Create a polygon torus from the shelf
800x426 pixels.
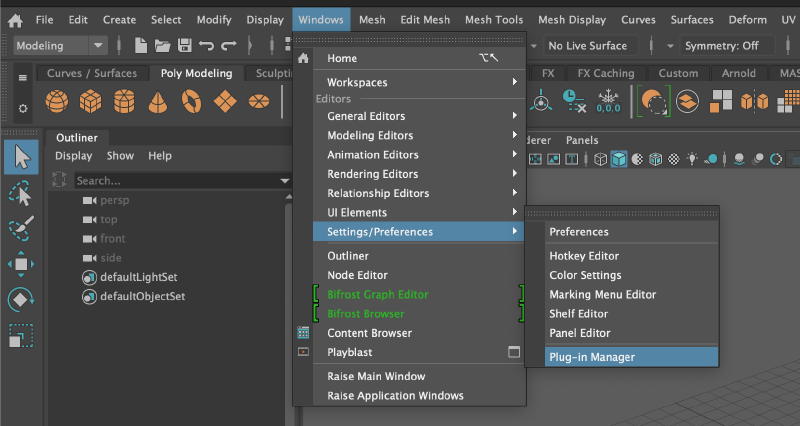191,101
